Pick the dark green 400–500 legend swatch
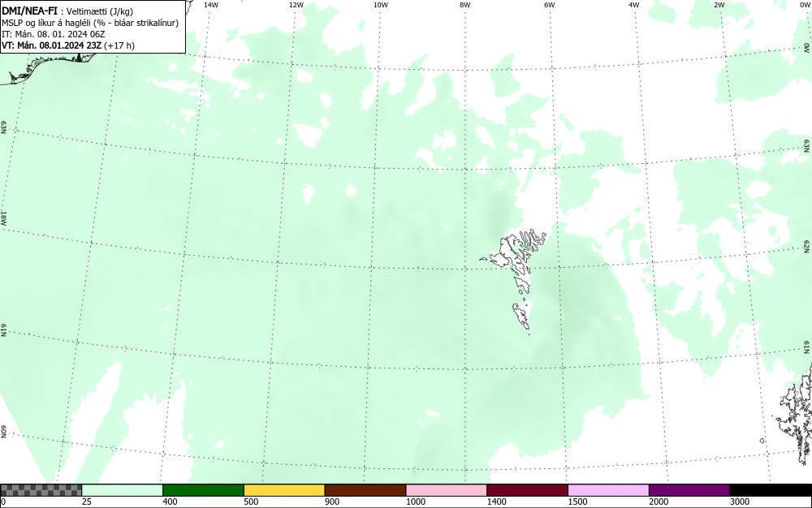 pos(203,490)
